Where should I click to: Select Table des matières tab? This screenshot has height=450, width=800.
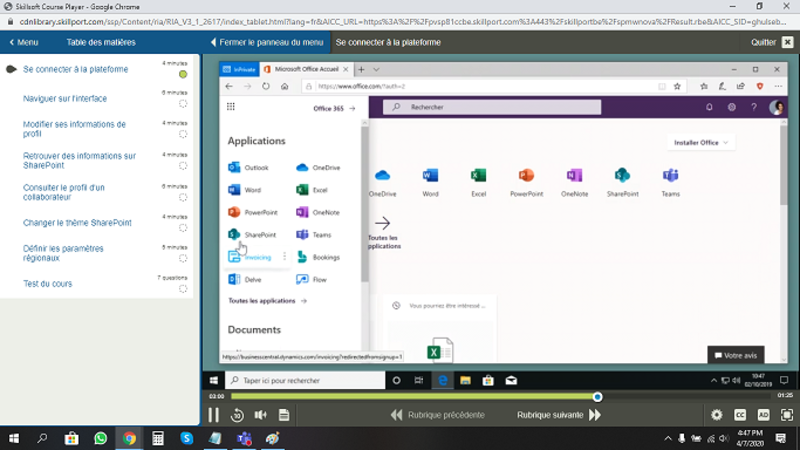click(101, 42)
